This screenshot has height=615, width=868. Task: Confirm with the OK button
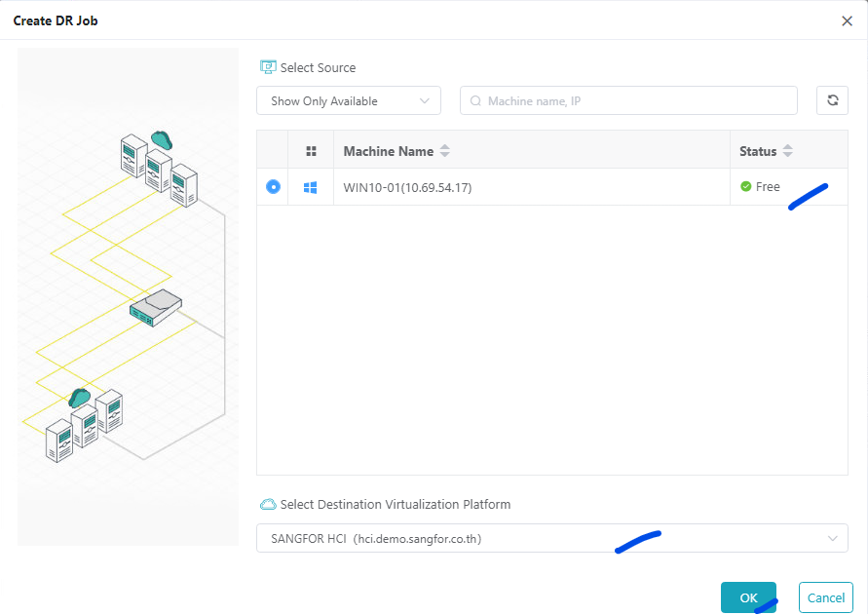pos(748,597)
